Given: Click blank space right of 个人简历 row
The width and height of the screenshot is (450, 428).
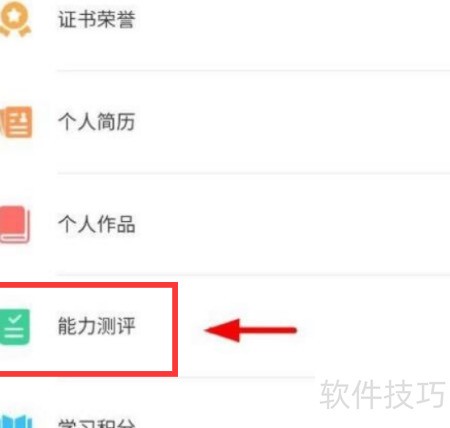Looking at the screenshot, I should [293, 121].
